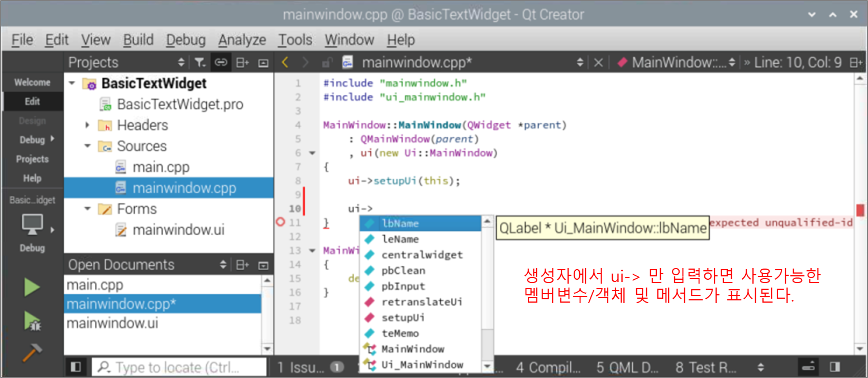Close the mainwindow.cpp document with X
The width and height of the screenshot is (868, 378).
point(598,63)
